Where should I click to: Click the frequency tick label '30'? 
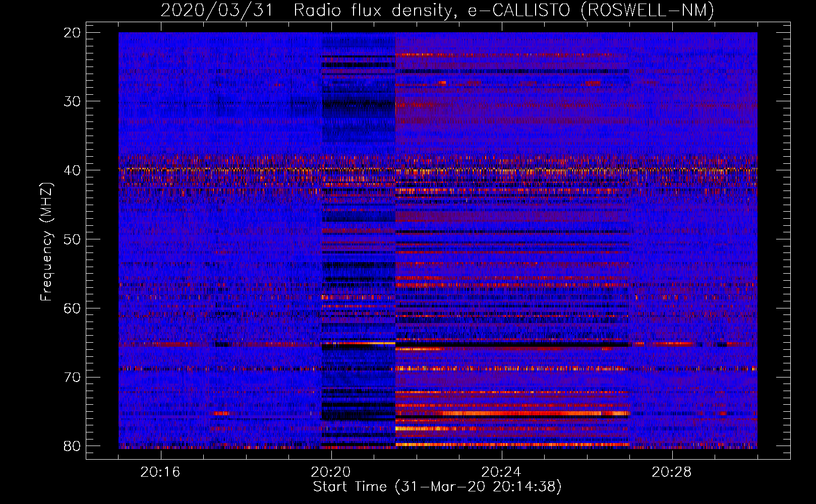click(x=73, y=101)
